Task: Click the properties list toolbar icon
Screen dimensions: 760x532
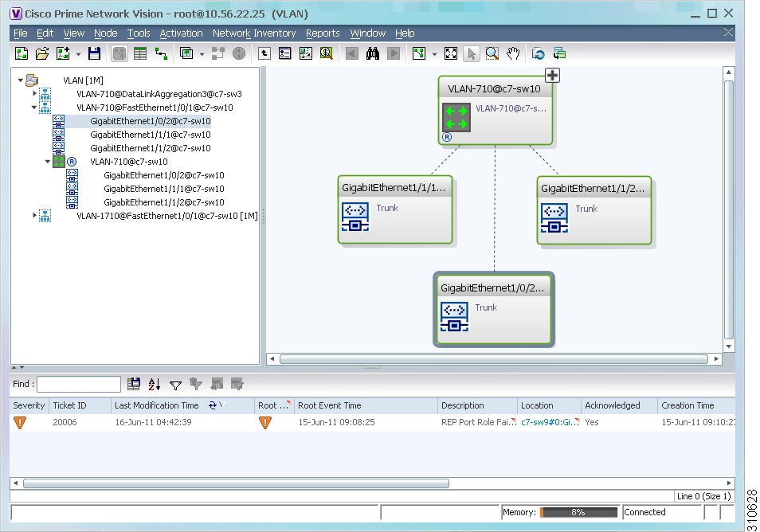Action: (x=285, y=53)
